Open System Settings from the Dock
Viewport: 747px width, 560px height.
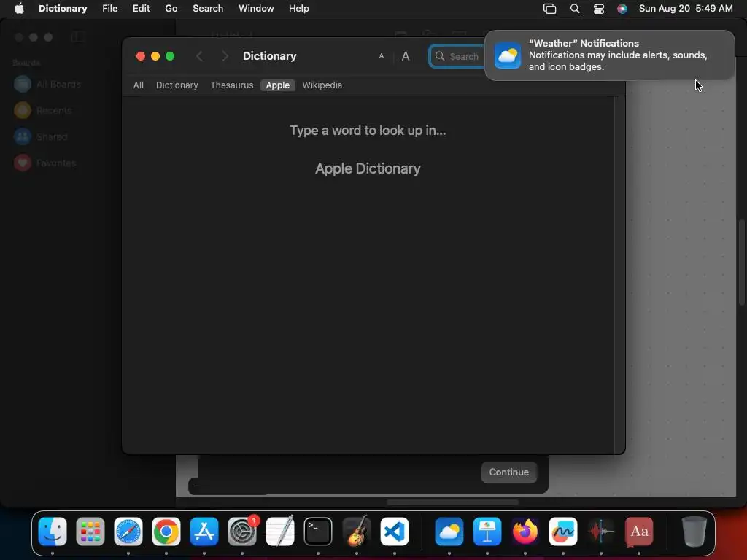tap(242, 532)
